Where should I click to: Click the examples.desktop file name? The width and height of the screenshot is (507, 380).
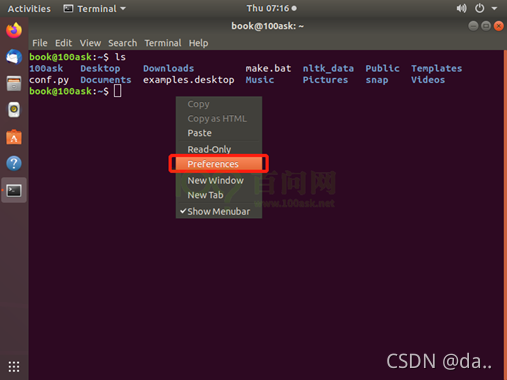coord(189,80)
